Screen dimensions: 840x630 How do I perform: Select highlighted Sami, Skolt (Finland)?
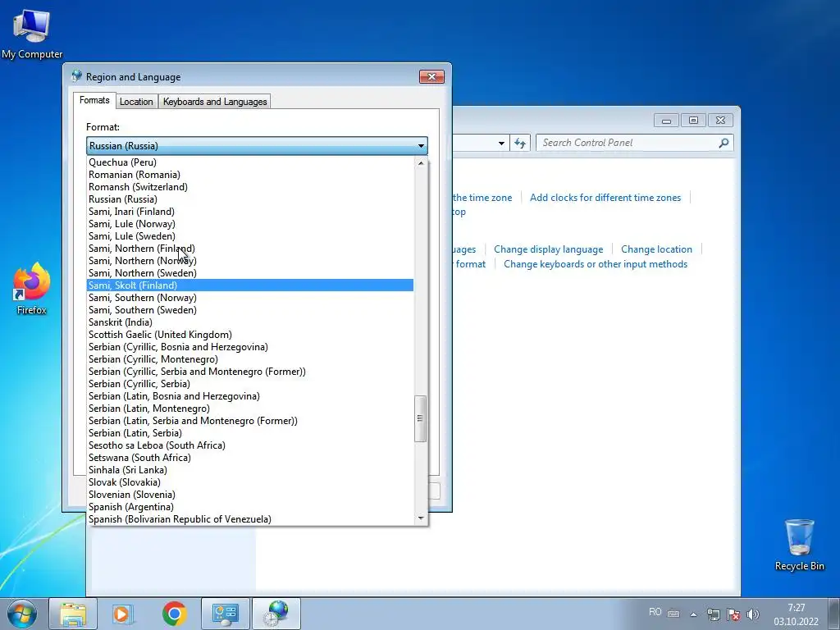250,285
